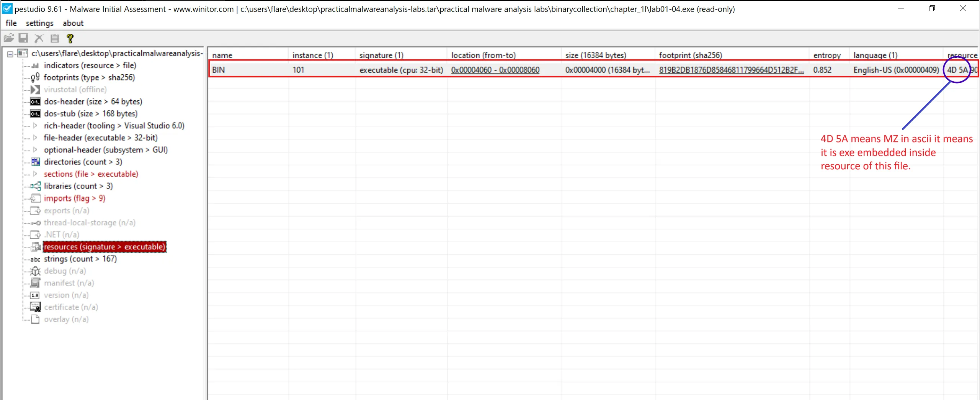The image size is (980, 400).
Task: Click the footprints icon in tree
Action: (35, 77)
